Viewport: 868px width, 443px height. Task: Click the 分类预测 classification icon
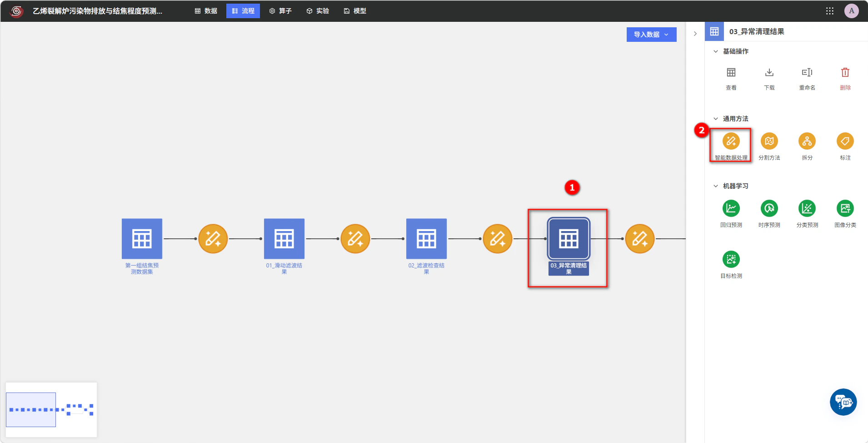[807, 209]
